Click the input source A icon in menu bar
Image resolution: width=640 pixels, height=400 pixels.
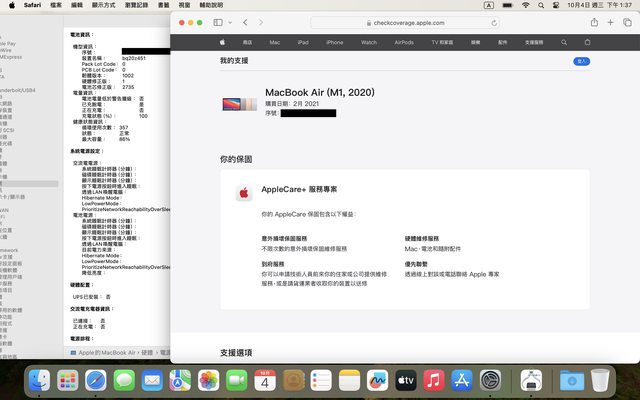489,5
